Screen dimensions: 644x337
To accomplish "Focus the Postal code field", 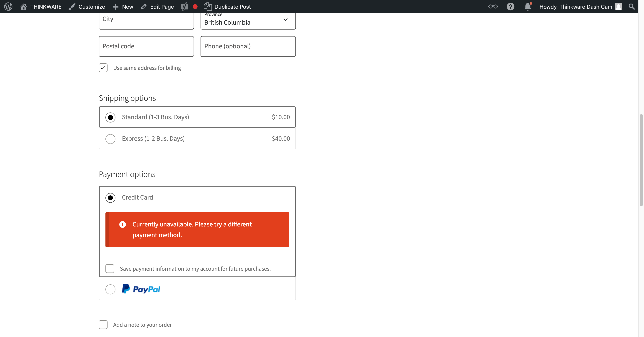I will (x=146, y=46).
